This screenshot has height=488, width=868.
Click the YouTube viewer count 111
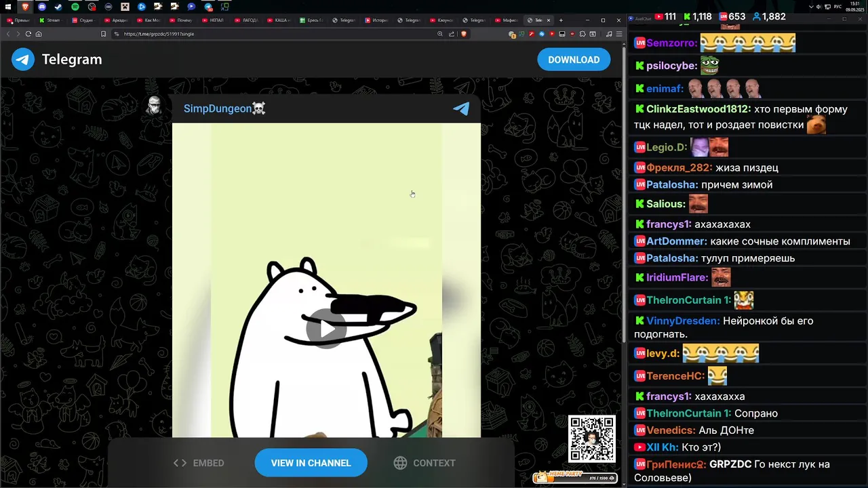pyautogui.click(x=666, y=16)
